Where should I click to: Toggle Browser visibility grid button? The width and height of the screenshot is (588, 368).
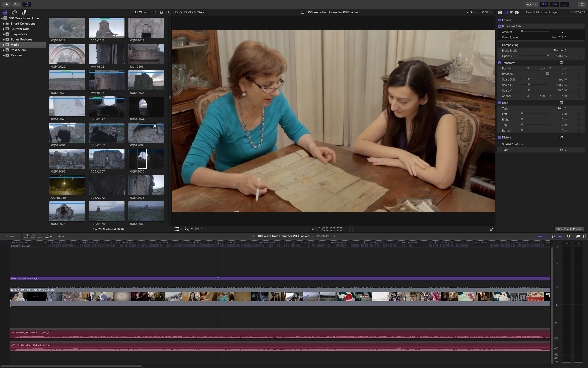coord(545,4)
